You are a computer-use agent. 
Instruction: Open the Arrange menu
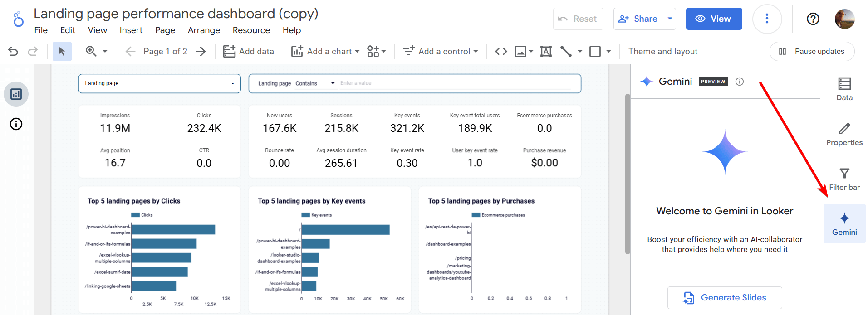(204, 30)
